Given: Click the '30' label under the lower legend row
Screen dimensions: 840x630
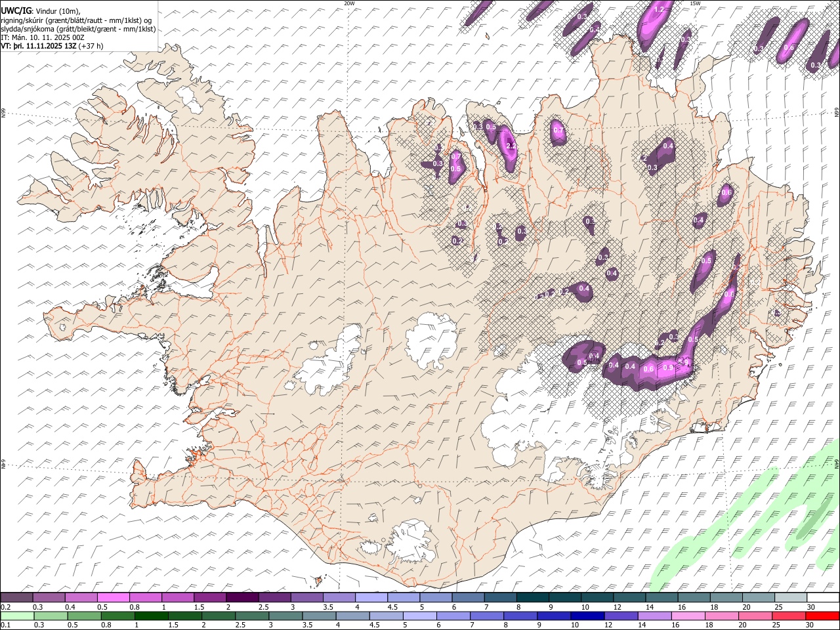Looking at the screenshot, I should 809,625.
